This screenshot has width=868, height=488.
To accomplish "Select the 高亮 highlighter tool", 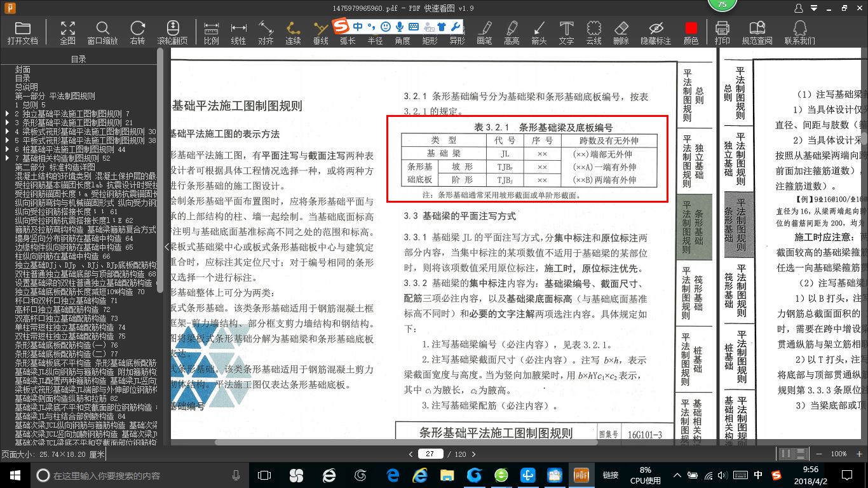I will pos(512,33).
